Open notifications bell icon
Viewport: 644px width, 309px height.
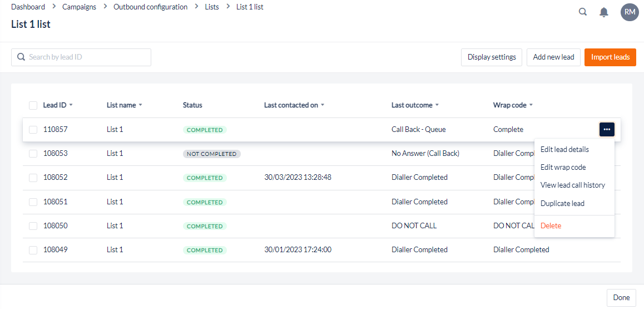(x=604, y=12)
